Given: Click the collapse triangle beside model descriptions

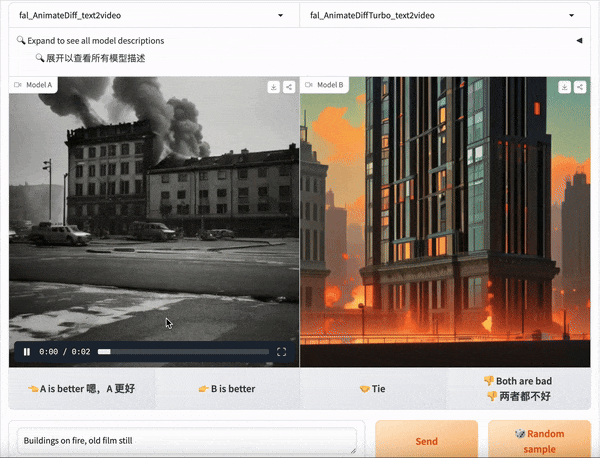Looking at the screenshot, I should 579,40.
